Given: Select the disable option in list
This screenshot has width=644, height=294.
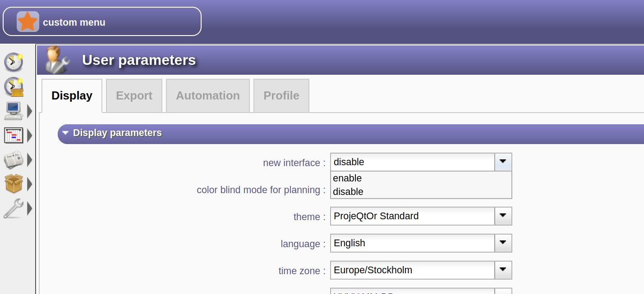Looking at the screenshot, I should pos(348,192).
